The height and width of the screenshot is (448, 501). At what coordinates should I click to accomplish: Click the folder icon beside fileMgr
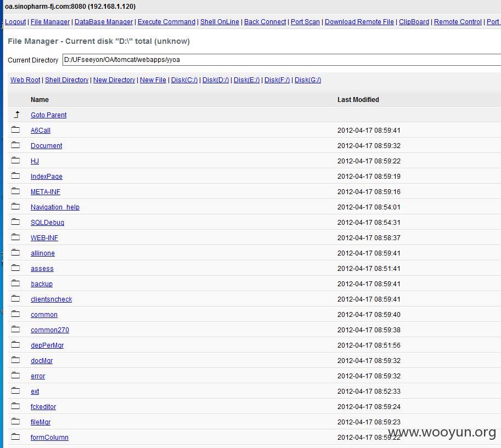15,421
